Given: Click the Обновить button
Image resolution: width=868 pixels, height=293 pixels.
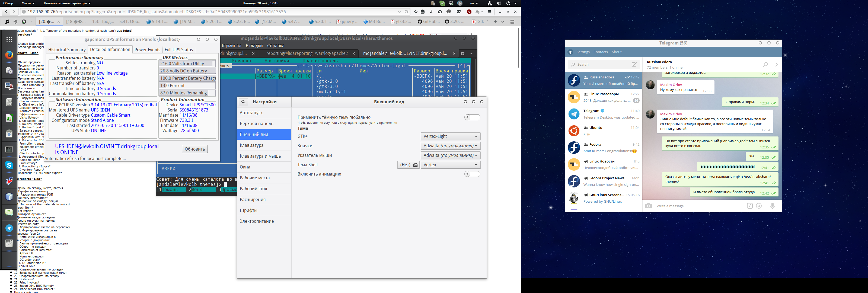Looking at the screenshot, I should [195, 149].
